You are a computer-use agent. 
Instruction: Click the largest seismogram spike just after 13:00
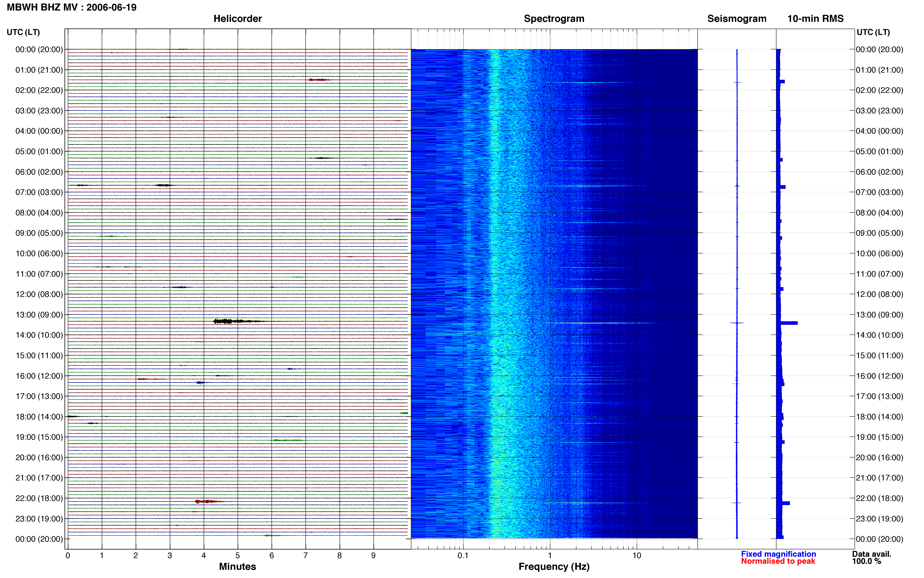pyautogui.click(x=737, y=323)
